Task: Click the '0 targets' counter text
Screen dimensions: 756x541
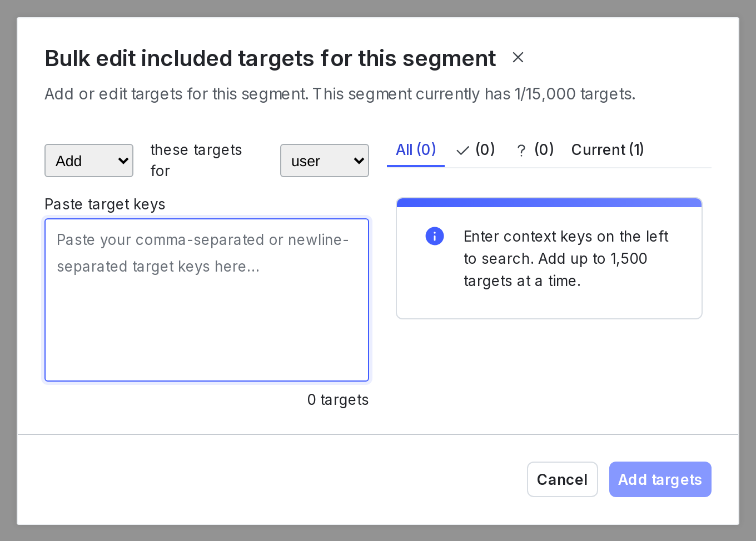Action: click(338, 400)
